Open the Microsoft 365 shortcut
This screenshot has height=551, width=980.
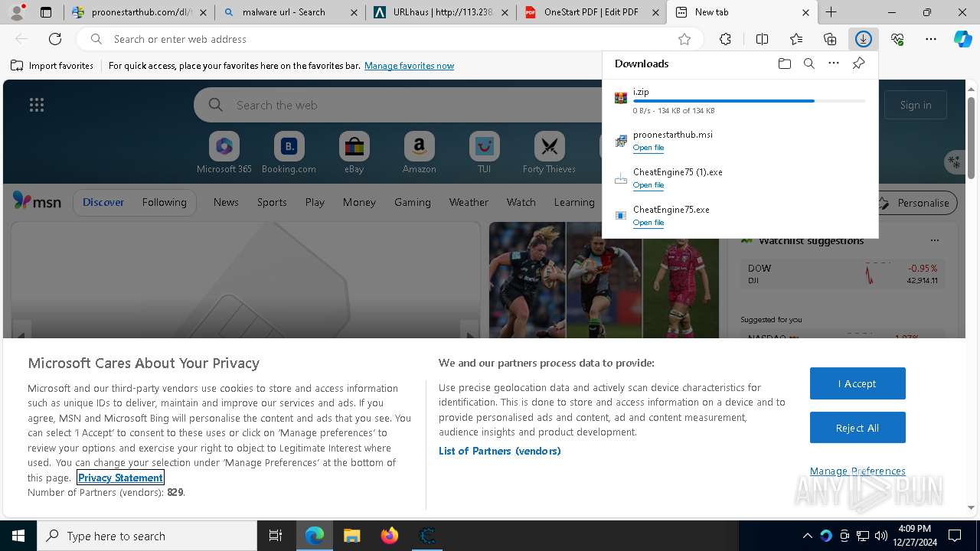point(224,153)
